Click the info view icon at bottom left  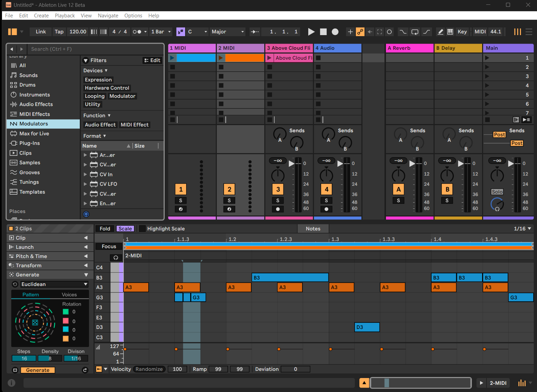pyautogui.click(x=12, y=383)
